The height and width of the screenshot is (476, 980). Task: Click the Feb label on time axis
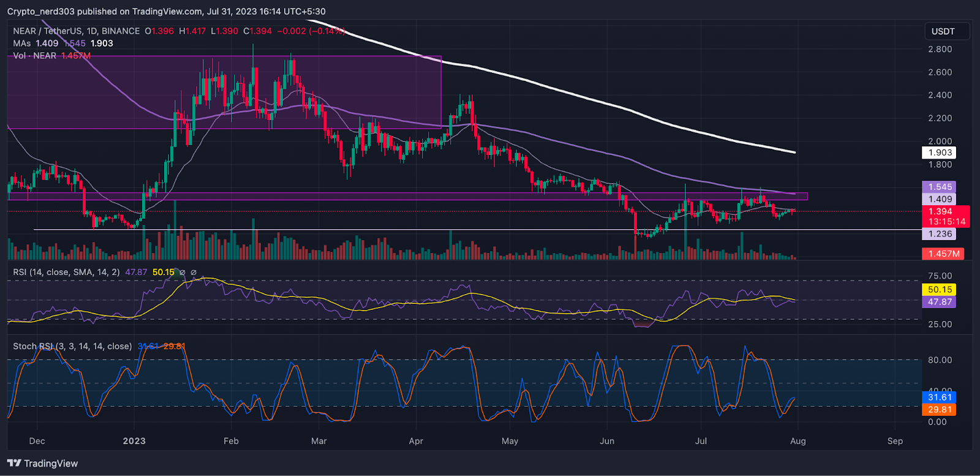pos(231,441)
